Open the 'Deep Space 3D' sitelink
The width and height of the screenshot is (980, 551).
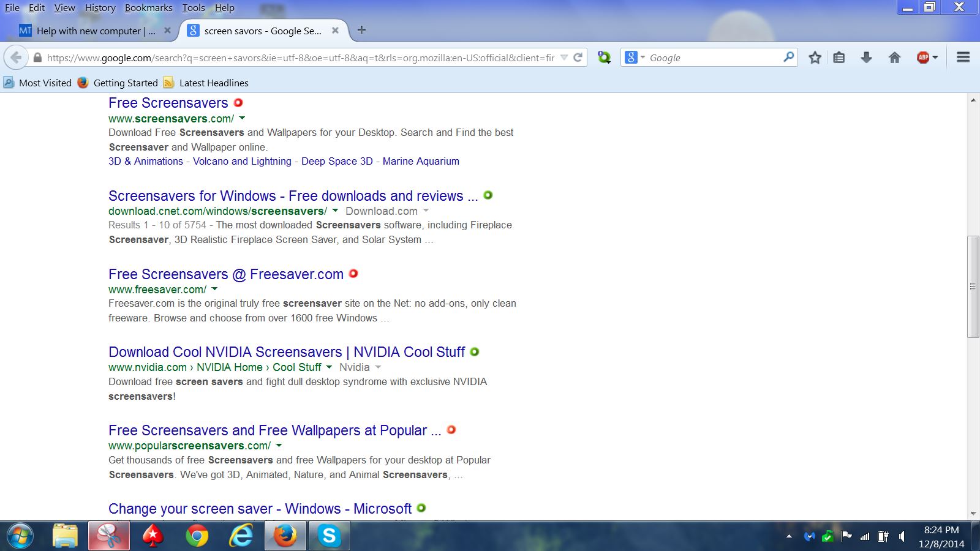click(337, 161)
